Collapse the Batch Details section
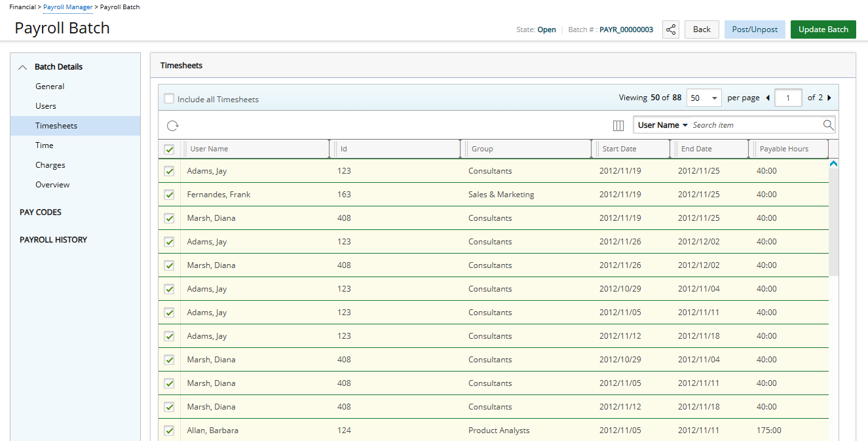This screenshot has width=868, height=441. (x=23, y=67)
